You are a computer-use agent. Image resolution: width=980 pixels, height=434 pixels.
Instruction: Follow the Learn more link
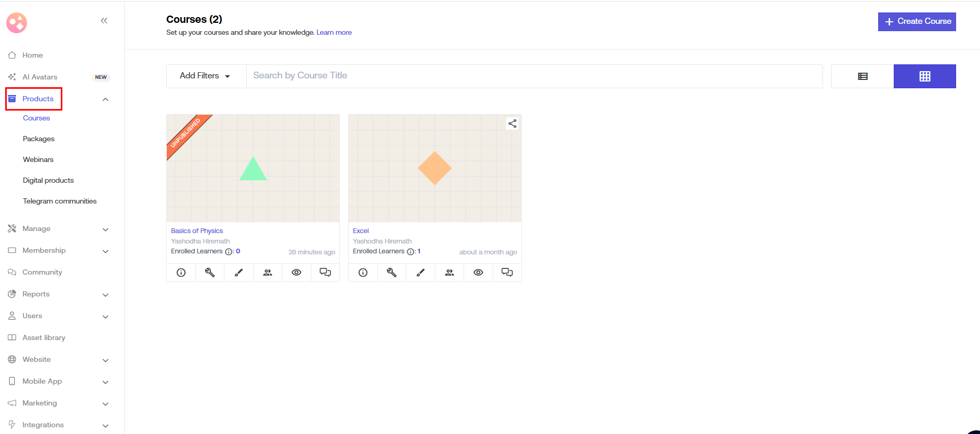pos(334,32)
